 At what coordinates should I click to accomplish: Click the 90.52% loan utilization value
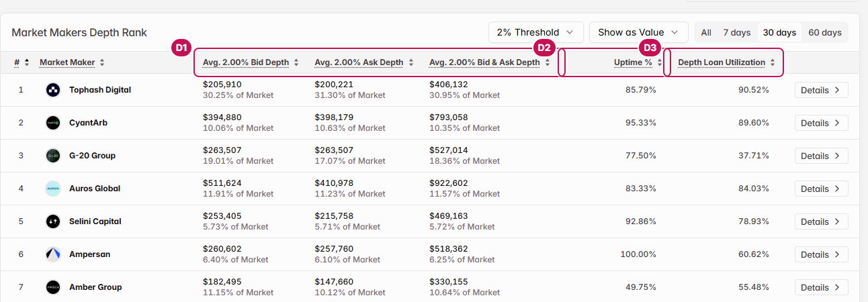click(x=754, y=90)
